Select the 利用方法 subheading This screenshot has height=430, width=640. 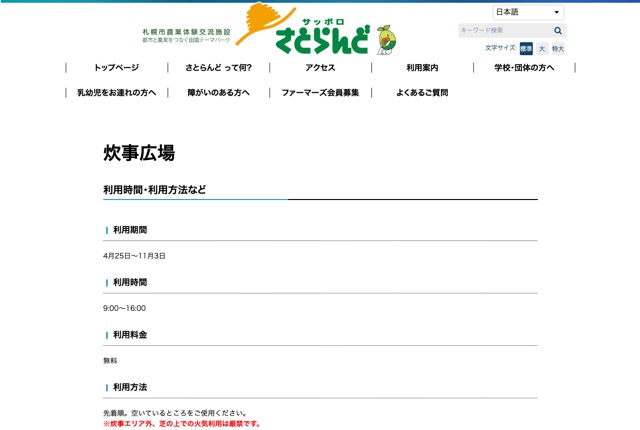click(130, 387)
